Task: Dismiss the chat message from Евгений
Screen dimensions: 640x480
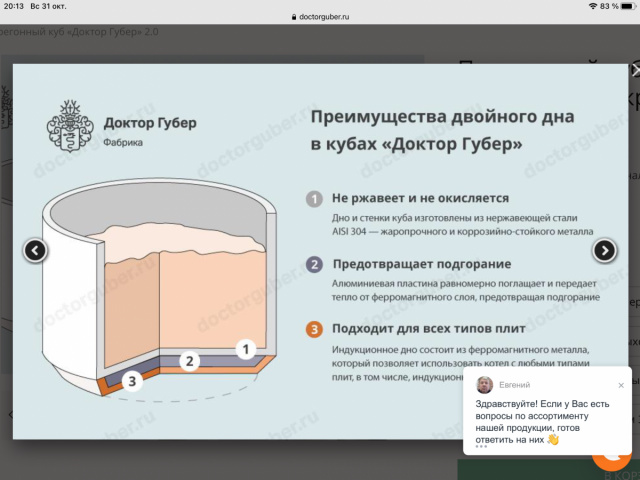Action: (621, 385)
